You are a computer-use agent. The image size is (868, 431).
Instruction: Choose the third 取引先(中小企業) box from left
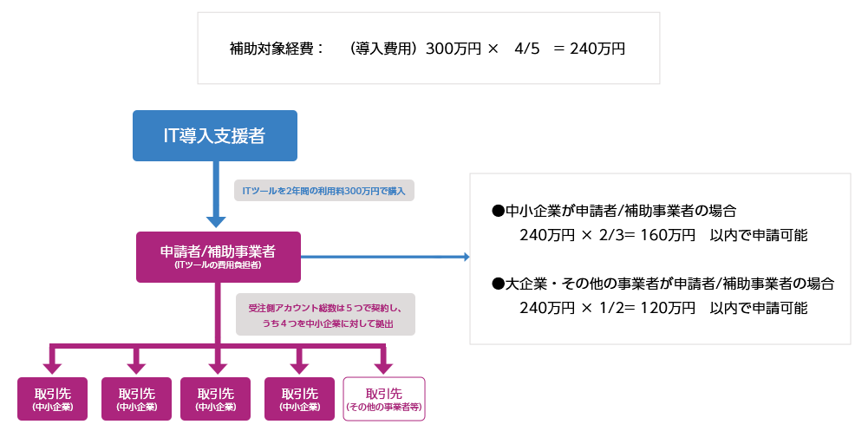click(215, 399)
